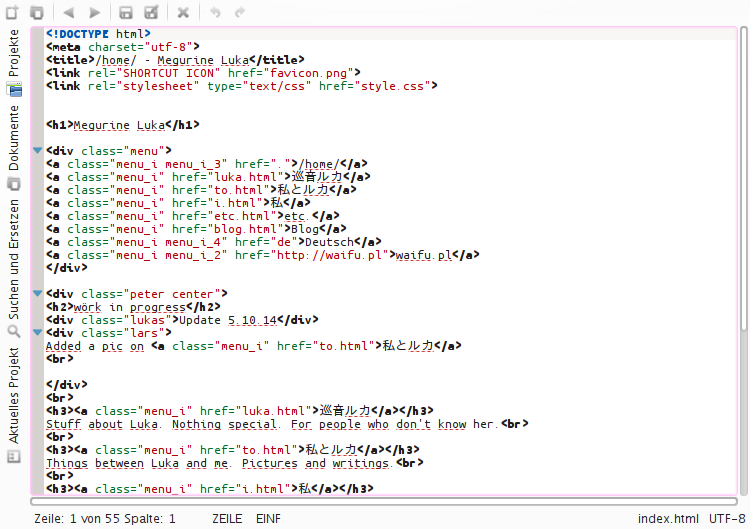Click the horizontal editor scrollbar
Image resolution: width=750 pixels, height=529 pixels.
click(384, 501)
